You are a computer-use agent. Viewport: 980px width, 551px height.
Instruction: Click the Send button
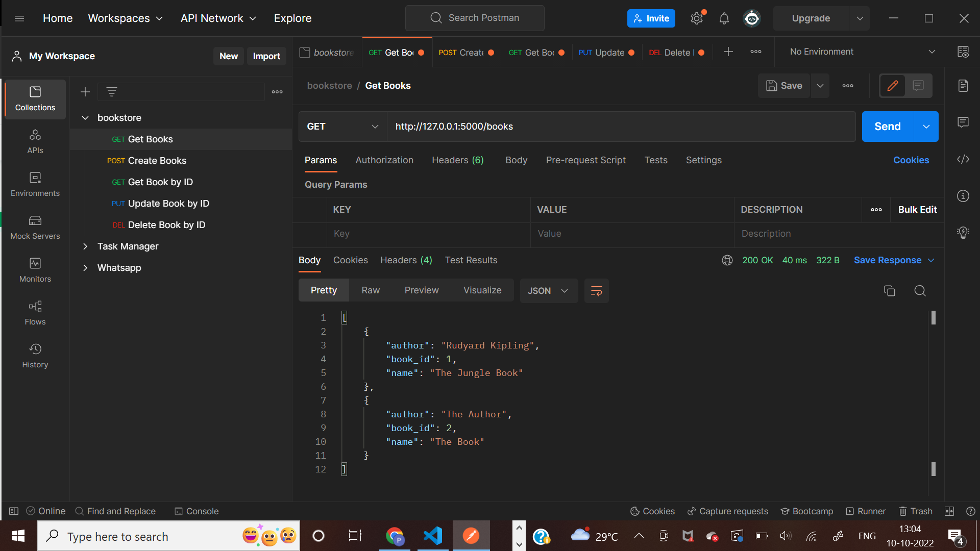coord(887,126)
